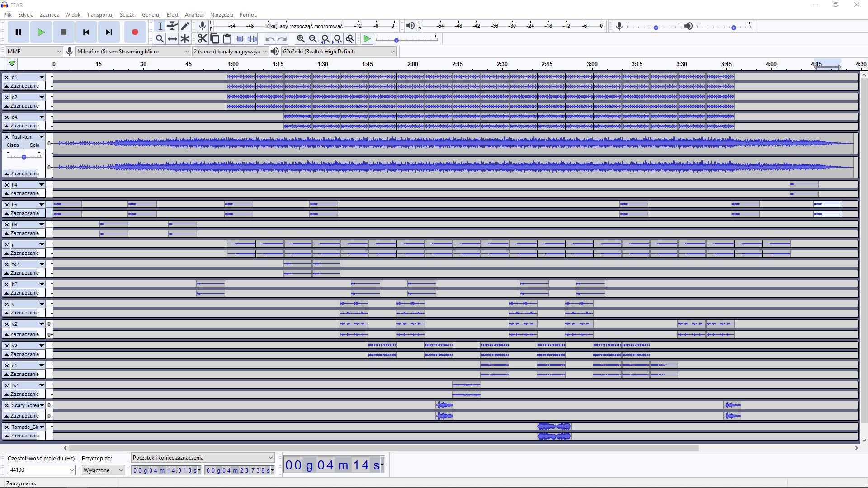Viewport: 868px width, 488px height.
Task: Expand the project rate 44100 dropdown
Action: point(71,470)
